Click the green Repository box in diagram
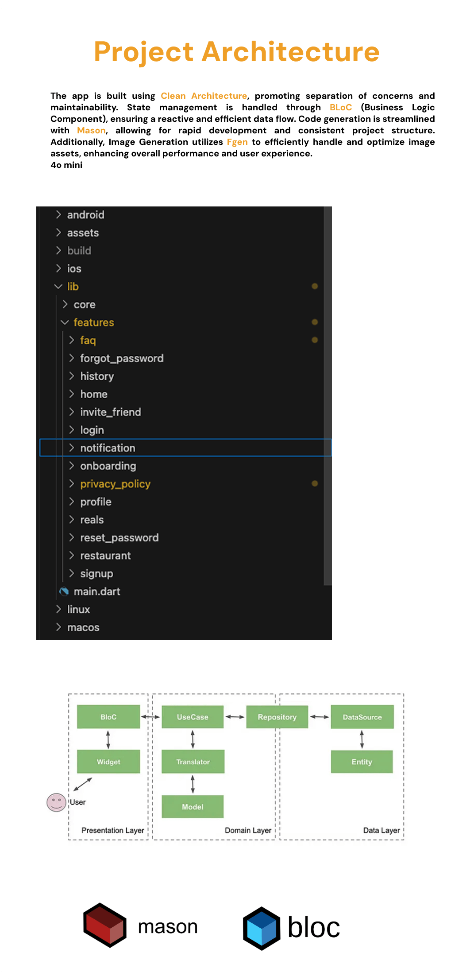This screenshot has width=474, height=980. [277, 717]
